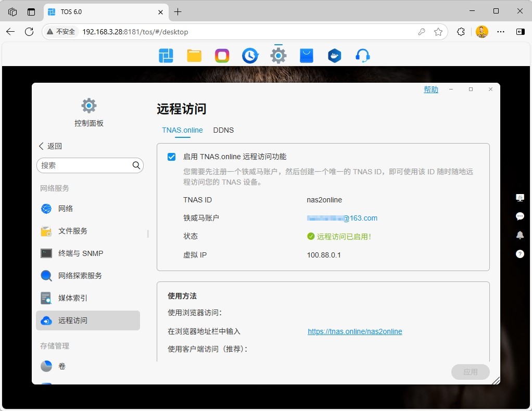Open the 帮助 link
This screenshot has width=532, height=411.
point(431,89)
